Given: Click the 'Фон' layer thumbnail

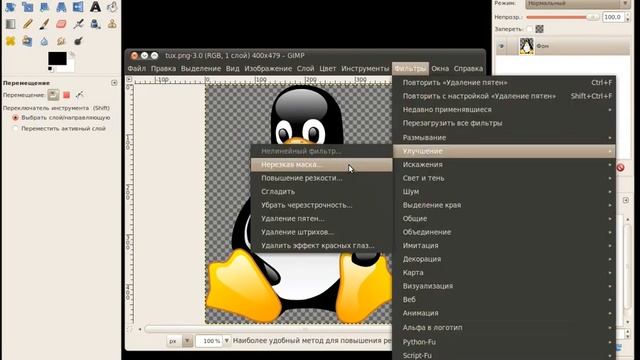Looking at the screenshot, I should (527, 46).
